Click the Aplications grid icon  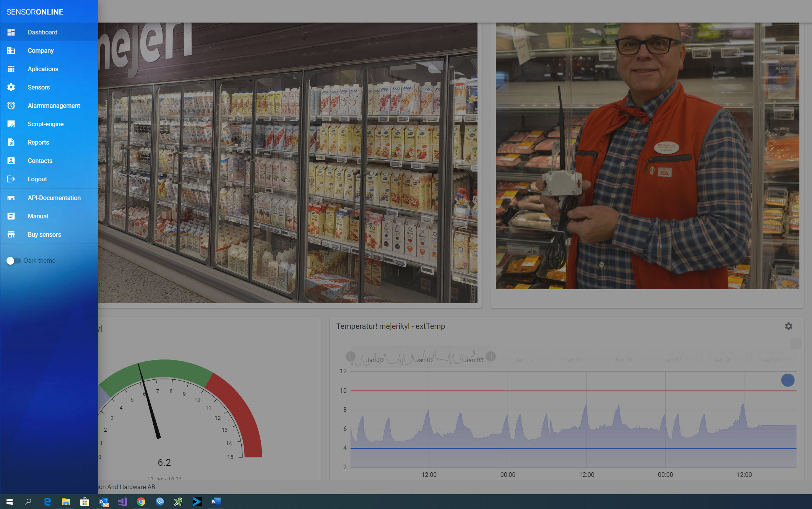click(x=11, y=69)
